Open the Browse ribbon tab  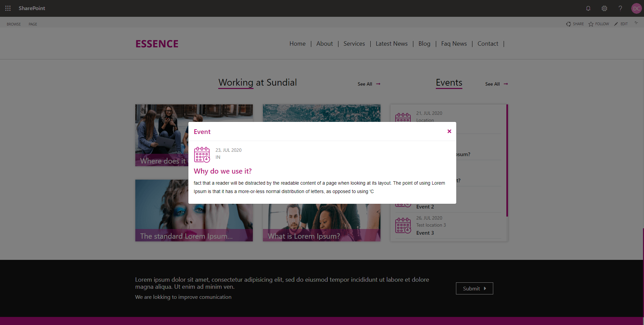[14, 24]
